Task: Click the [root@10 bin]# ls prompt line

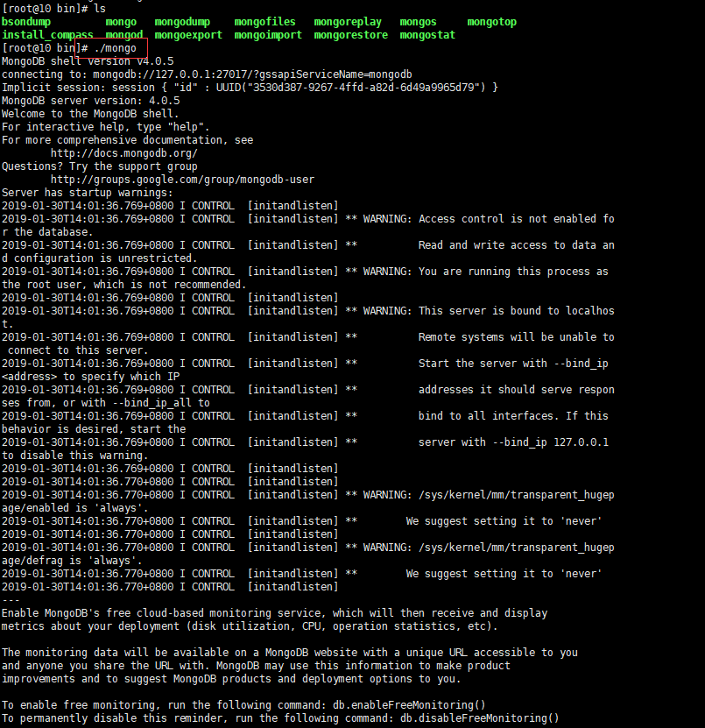Action: [53, 9]
